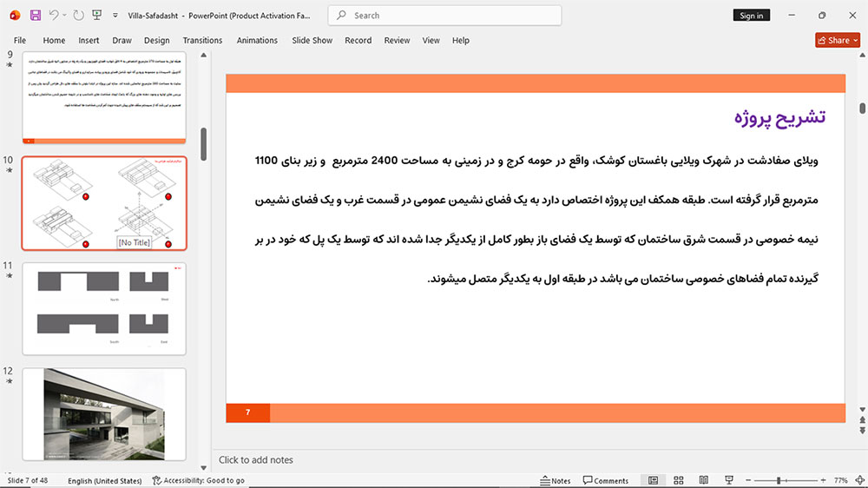Screen dimensions: 868x488
Task: Start Slide Show from status bar
Action: pyautogui.click(x=729, y=480)
